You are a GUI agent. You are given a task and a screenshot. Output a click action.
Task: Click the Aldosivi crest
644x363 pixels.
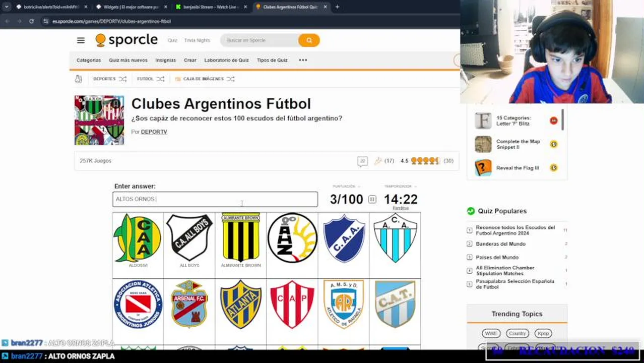(x=138, y=237)
